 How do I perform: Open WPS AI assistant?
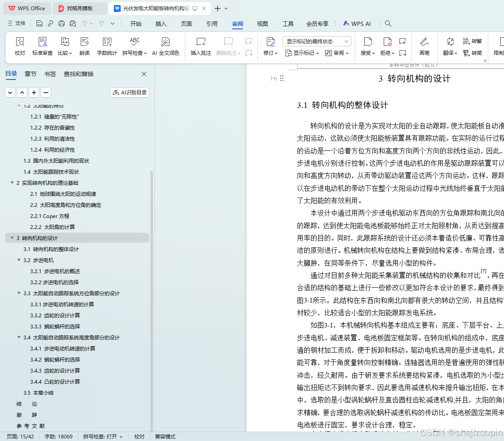357,23
